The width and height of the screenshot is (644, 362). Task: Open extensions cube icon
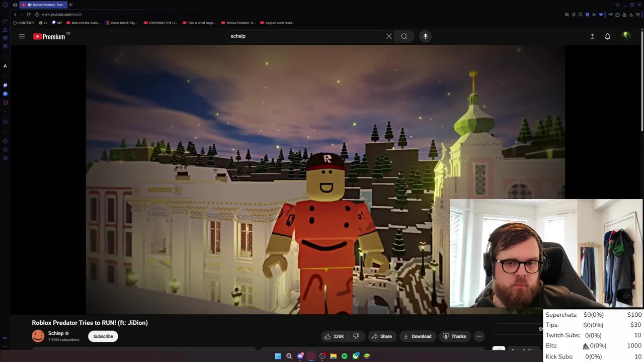pos(617,15)
